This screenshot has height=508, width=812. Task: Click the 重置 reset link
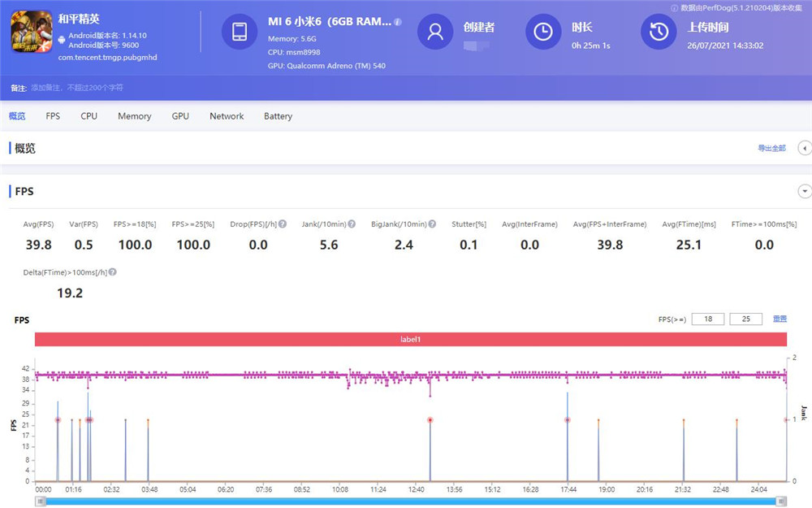tap(780, 319)
